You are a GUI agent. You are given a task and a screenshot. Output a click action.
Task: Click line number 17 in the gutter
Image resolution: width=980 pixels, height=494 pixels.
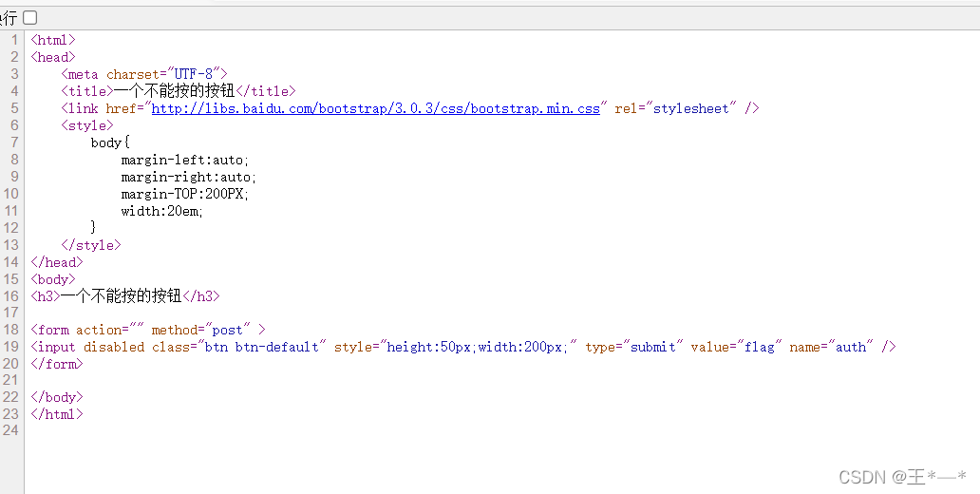pyautogui.click(x=11, y=312)
